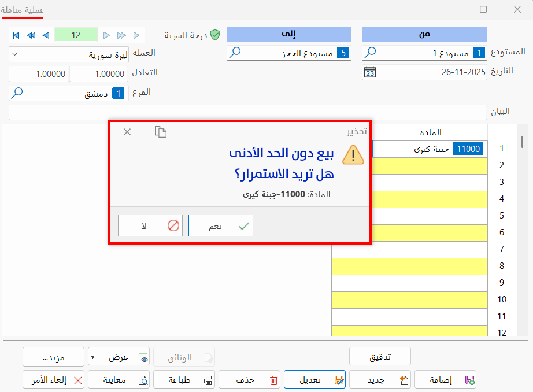The width and height of the screenshot is (533, 392).
Task: Search for destination warehouse مستودع الحجز
Action: (236, 53)
